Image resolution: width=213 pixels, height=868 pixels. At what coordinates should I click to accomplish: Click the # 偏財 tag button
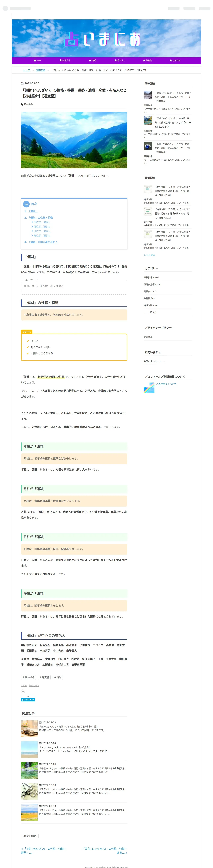pyautogui.click(x=58, y=677)
